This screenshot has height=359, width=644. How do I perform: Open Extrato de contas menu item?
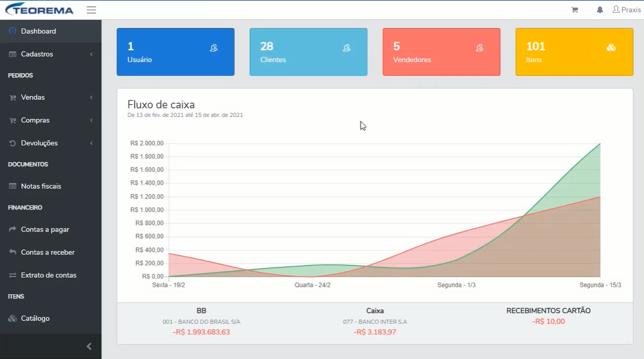[x=50, y=275]
